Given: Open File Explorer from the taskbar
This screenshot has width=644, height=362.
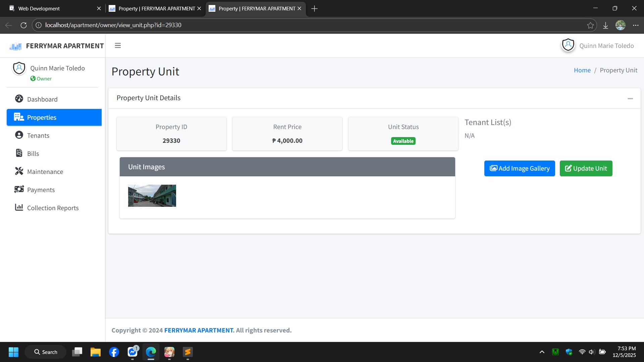Looking at the screenshot, I should click(95, 352).
